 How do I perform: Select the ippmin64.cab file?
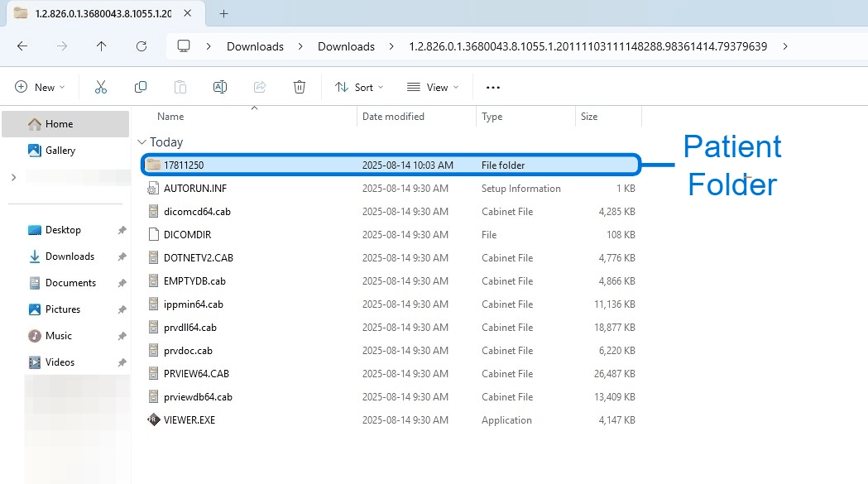[391, 304]
